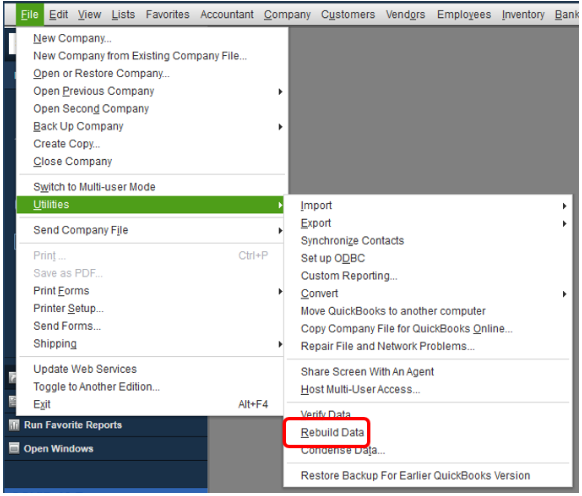Select Move QuickBooks to another computer
The width and height of the screenshot is (582, 496).
point(428,311)
